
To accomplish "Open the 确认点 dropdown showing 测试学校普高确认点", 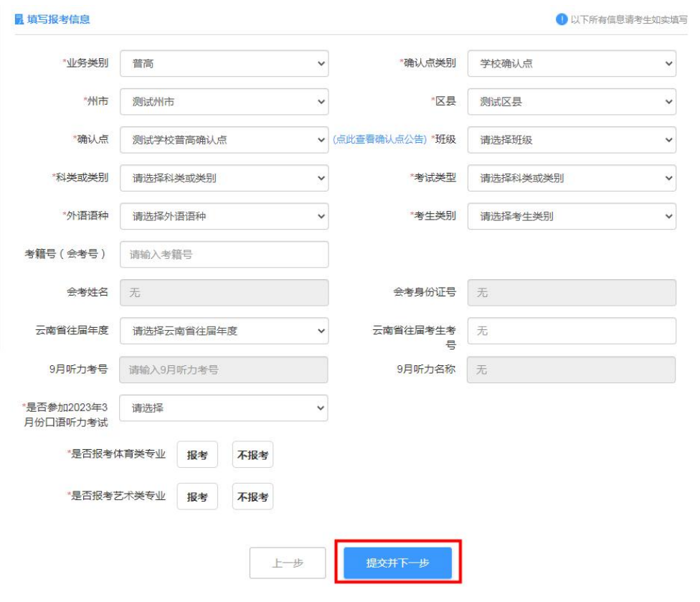I will (x=224, y=140).
